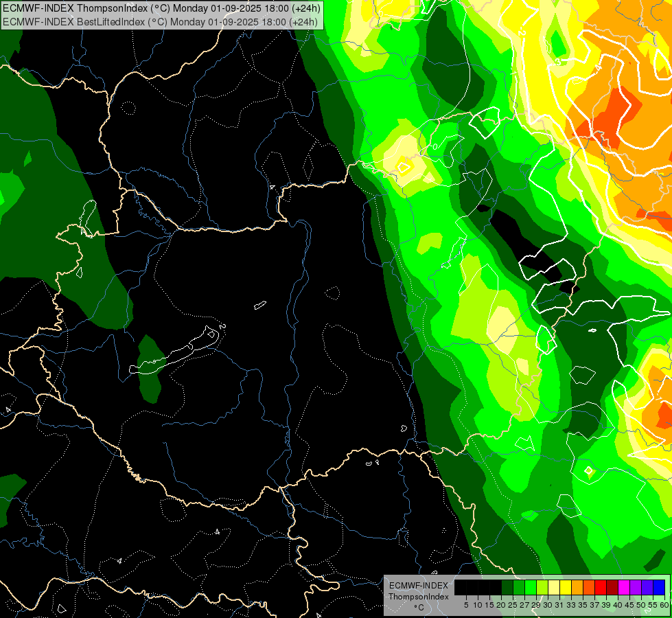This screenshot has width=672, height=618.
Task: Select the lime 29–30 legend swatch
Action: pyautogui.click(x=542, y=587)
